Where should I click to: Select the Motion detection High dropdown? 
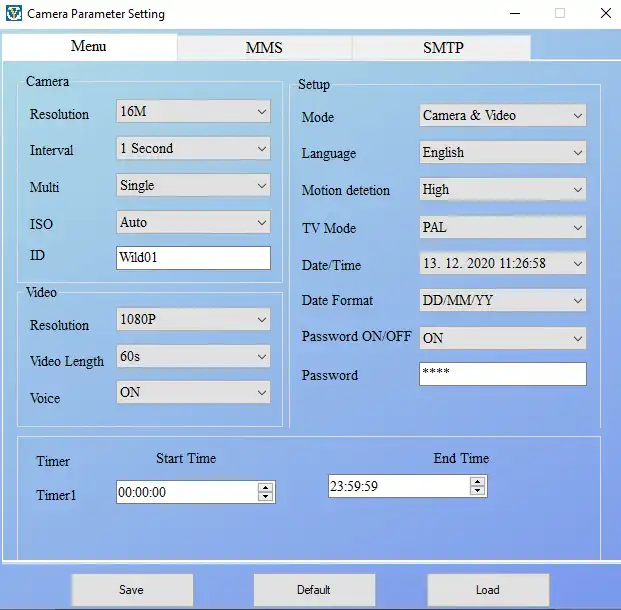pos(502,190)
